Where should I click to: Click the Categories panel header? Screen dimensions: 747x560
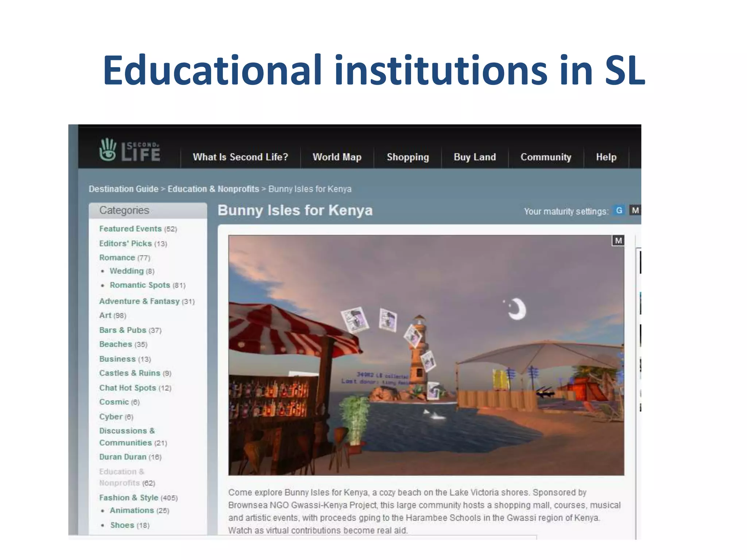(148, 210)
